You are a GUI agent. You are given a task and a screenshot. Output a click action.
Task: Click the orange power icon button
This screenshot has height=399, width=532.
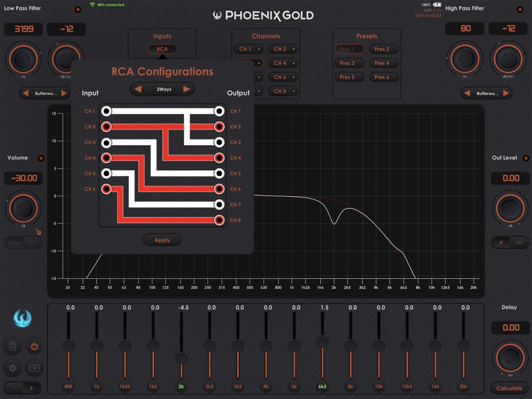34,346
